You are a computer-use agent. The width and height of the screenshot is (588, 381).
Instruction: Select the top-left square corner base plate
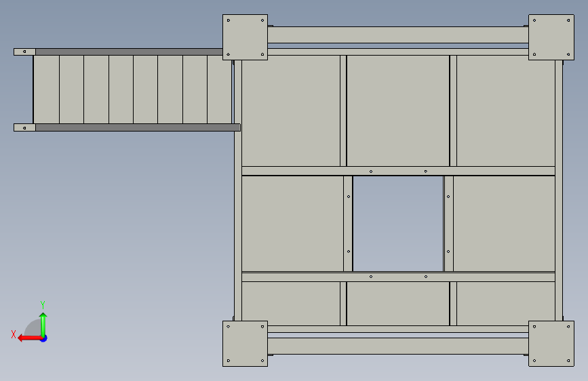coord(246,37)
